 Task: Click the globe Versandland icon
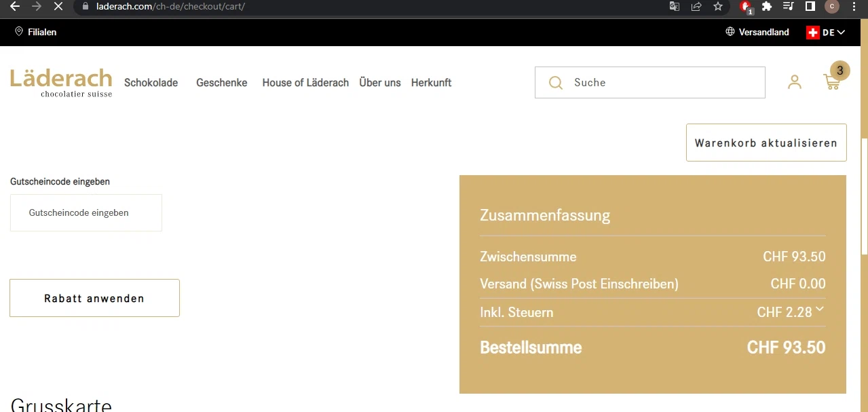(730, 31)
